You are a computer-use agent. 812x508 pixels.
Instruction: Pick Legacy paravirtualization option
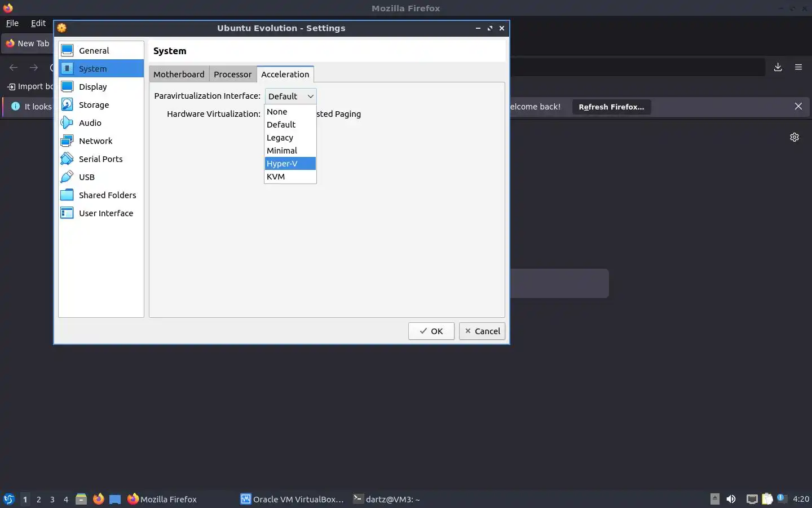[x=290, y=138]
